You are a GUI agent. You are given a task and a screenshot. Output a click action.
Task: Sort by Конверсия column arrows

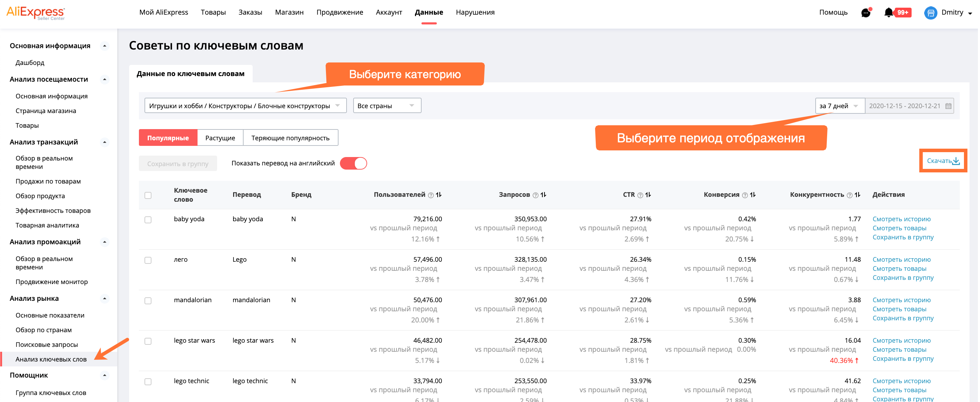tap(753, 195)
